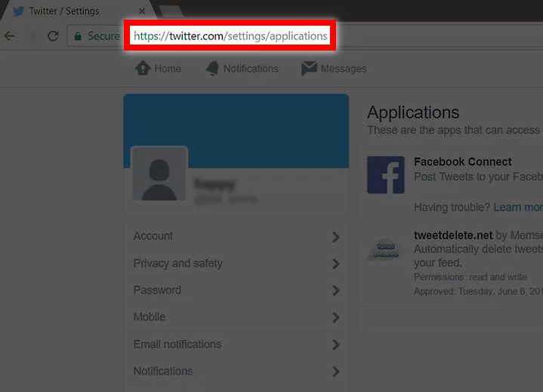Click 'Permissions: read and write' text
The image size is (543, 392).
470,277
